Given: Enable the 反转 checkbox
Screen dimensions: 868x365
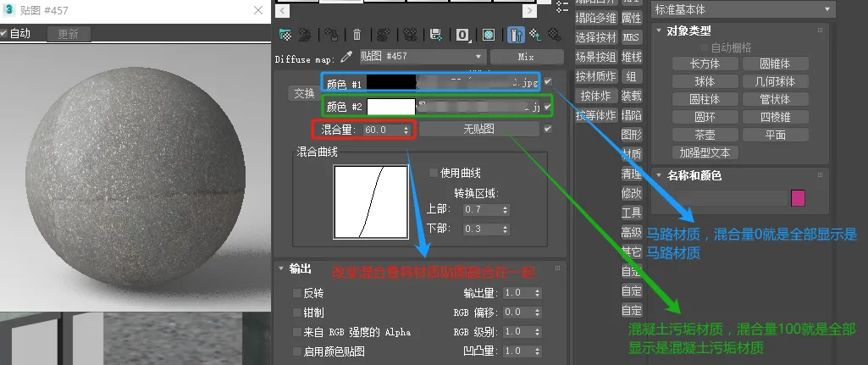Looking at the screenshot, I should click(x=297, y=293).
